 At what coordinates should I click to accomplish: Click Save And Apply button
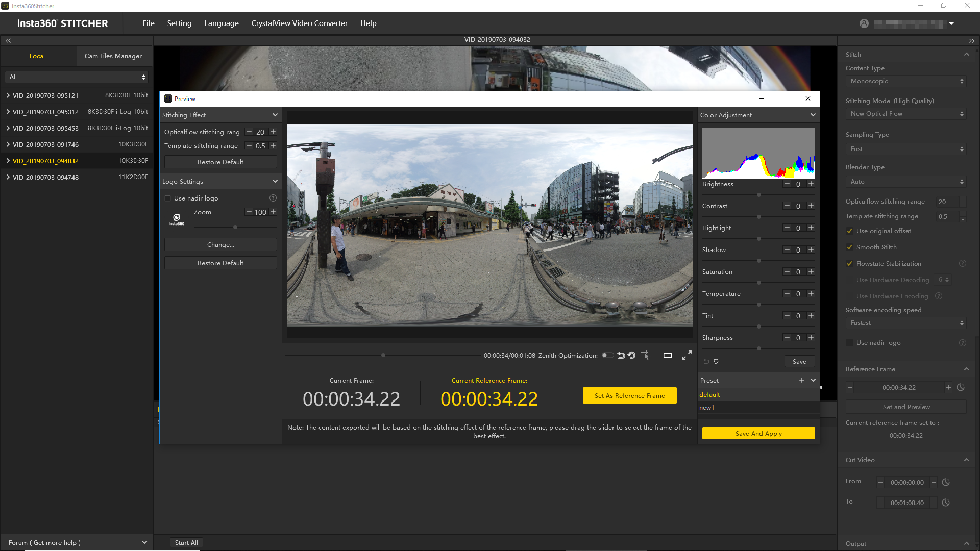tap(758, 434)
